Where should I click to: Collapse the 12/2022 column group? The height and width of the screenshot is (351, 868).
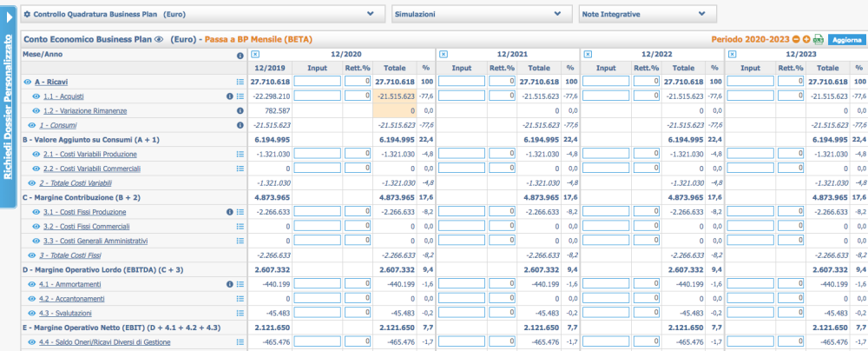coord(589,55)
